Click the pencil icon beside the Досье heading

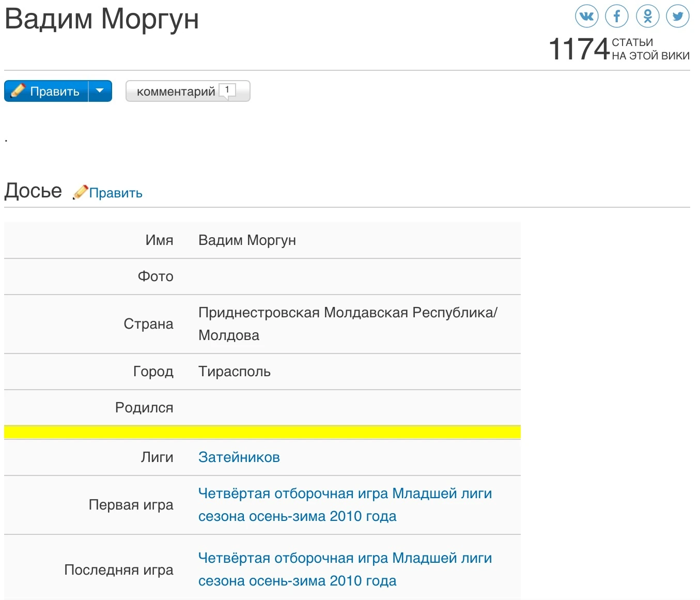[80, 192]
